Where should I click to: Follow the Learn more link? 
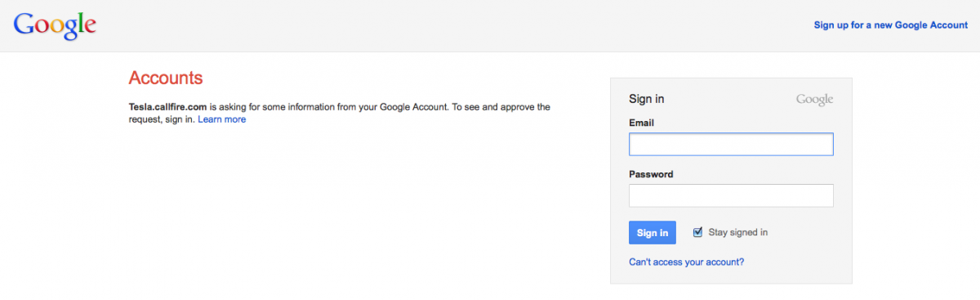221,119
